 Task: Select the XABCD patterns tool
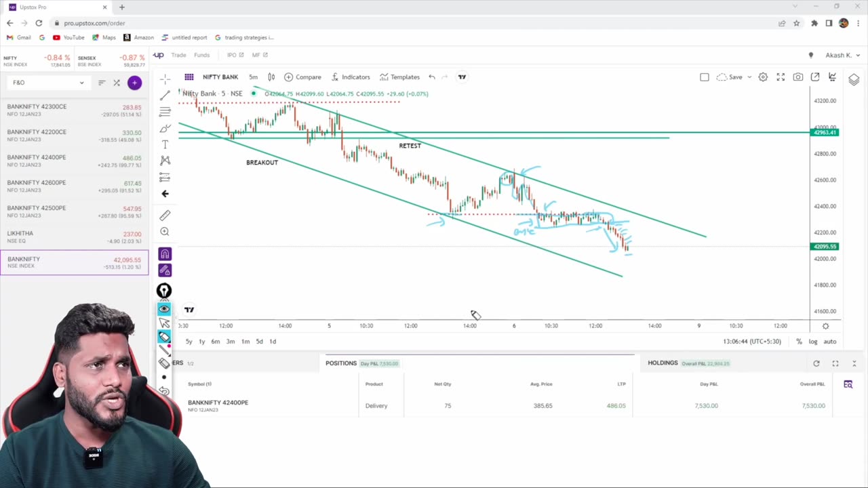click(165, 161)
